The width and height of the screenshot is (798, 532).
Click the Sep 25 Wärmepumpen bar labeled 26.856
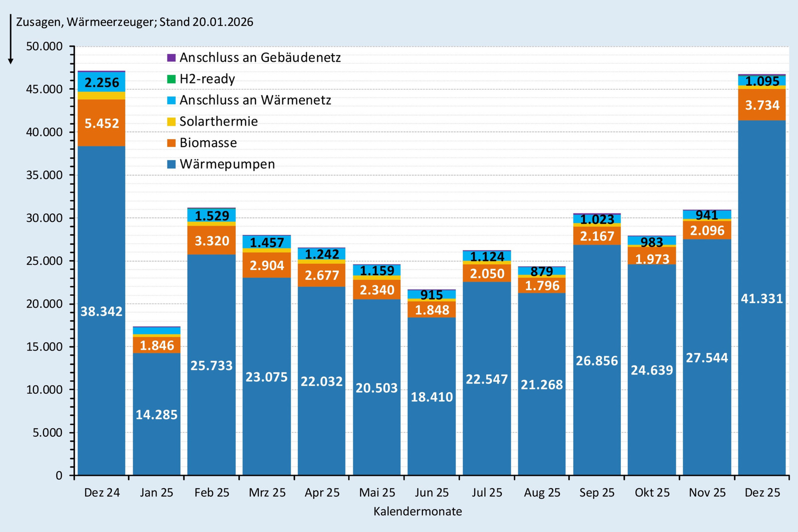click(x=597, y=360)
